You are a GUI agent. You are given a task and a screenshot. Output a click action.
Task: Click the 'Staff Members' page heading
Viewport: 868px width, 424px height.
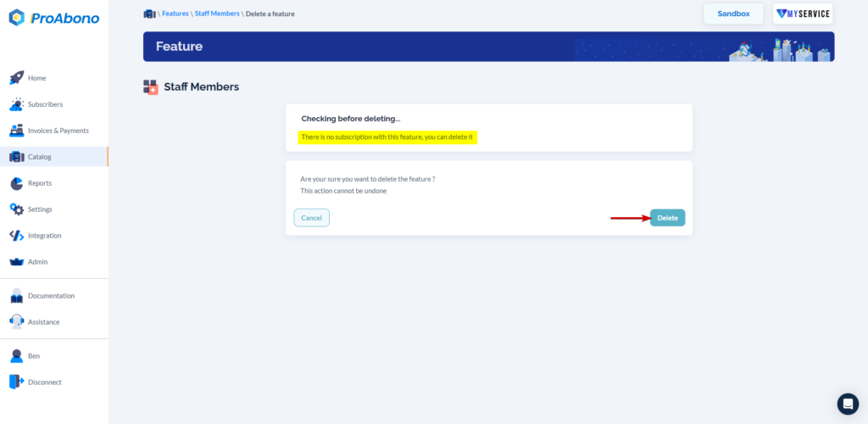click(202, 86)
